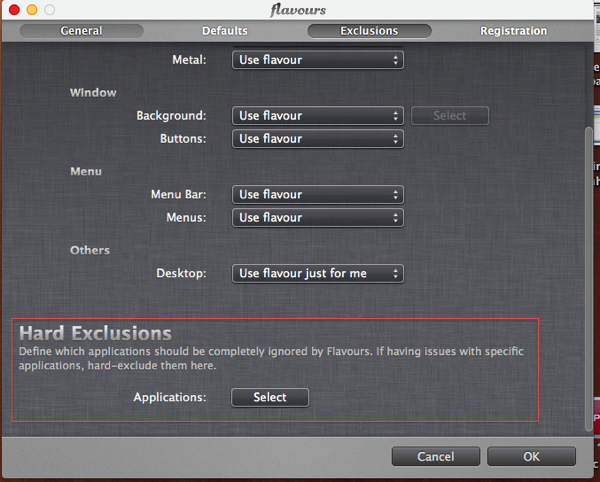Click the Others section heading

tap(90, 250)
